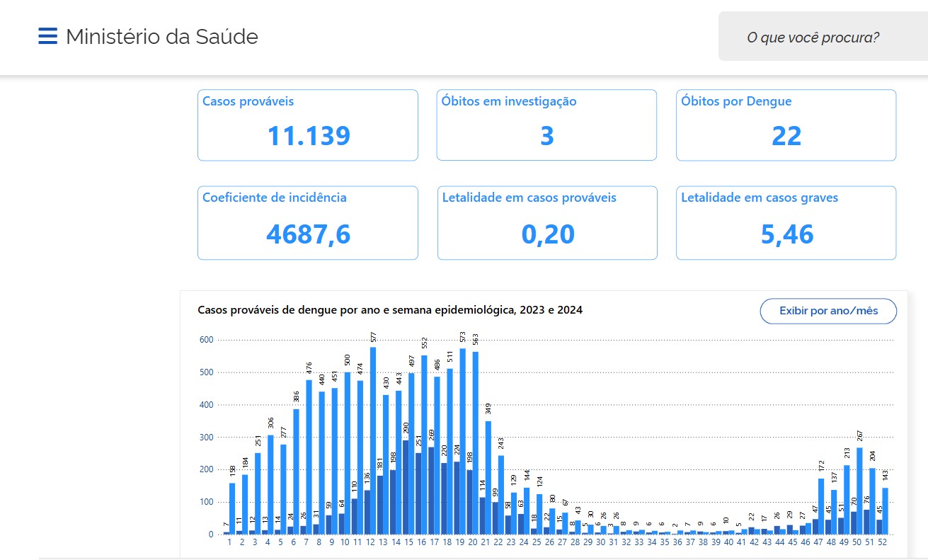Select the week 10 light-blue bar labeled 500
The image size is (928, 560).
[x=348, y=454]
